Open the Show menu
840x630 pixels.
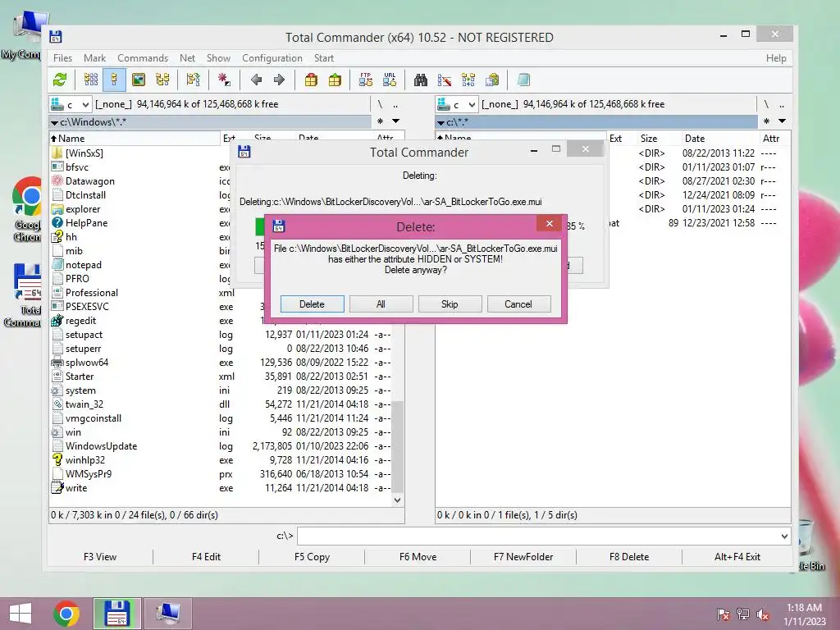tap(218, 58)
